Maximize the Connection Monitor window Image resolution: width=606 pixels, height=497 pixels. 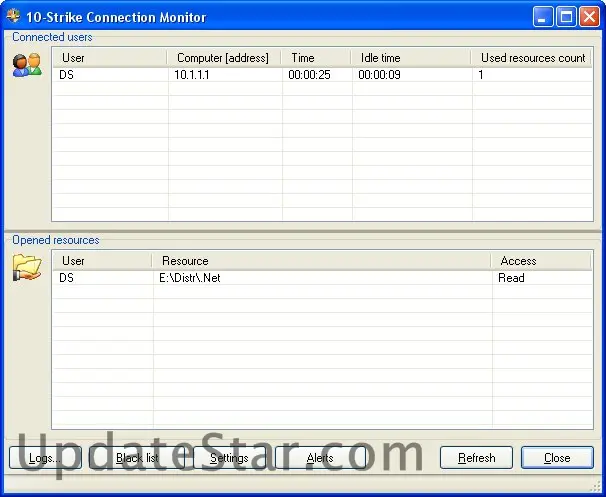coord(566,17)
